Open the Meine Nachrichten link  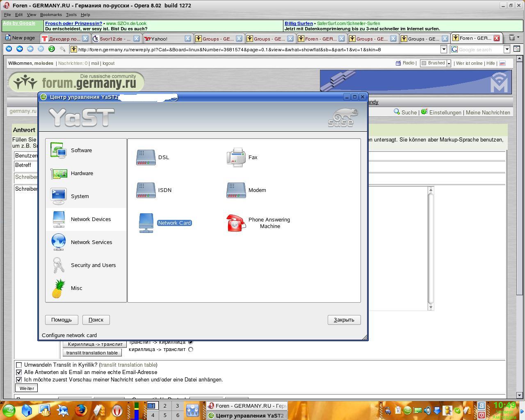[488, 112]
